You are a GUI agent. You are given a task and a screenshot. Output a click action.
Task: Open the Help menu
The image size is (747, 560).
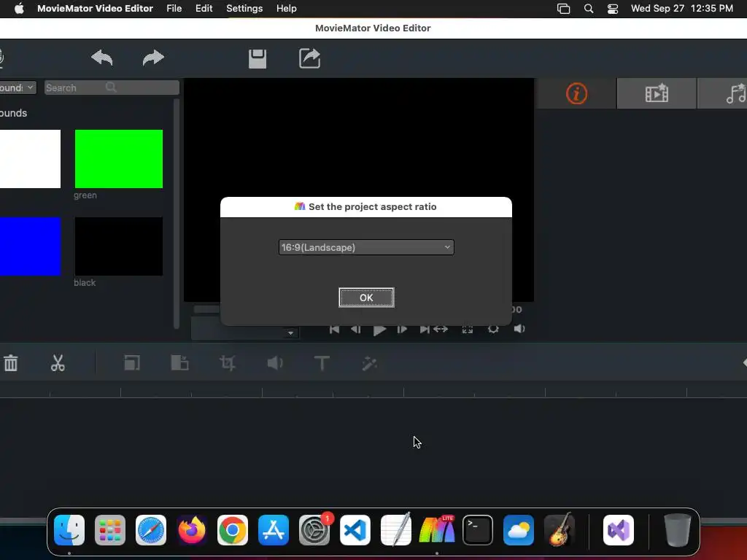pyautogui.click(x=286, y=9)
